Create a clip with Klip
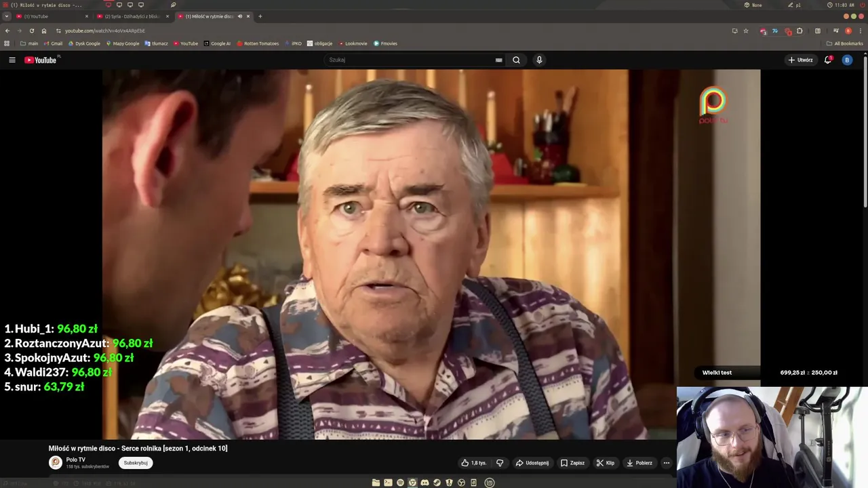This screenshot has height=488, width=868. coord(606,463)
